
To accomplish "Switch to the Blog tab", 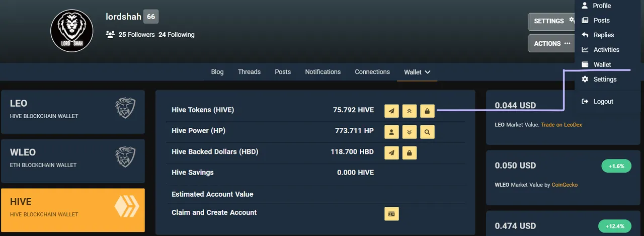I will 217,72.
